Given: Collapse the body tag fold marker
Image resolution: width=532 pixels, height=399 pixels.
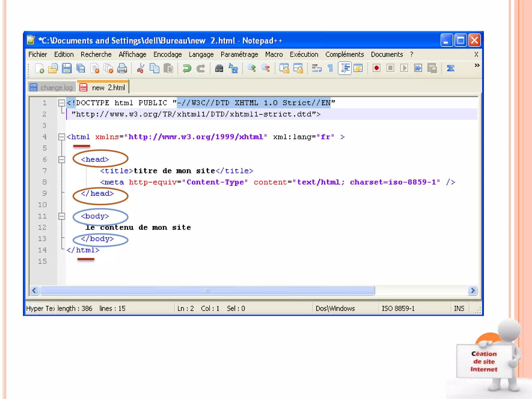Looking at the screenshot, I should [62, 216].
